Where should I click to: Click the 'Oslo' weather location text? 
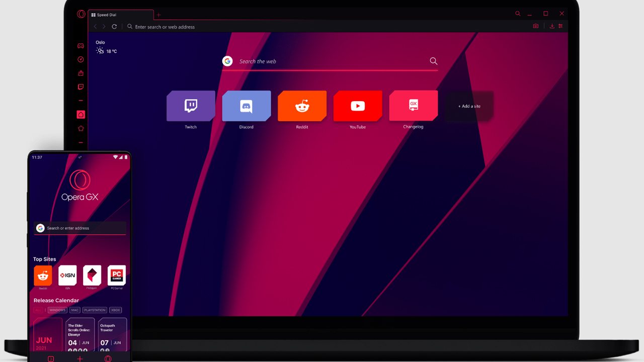100,42
